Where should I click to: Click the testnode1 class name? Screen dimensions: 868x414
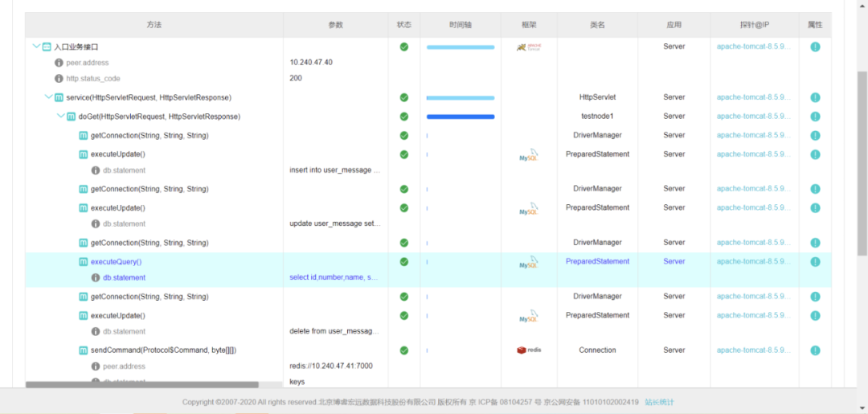click(x=597, y=117)
